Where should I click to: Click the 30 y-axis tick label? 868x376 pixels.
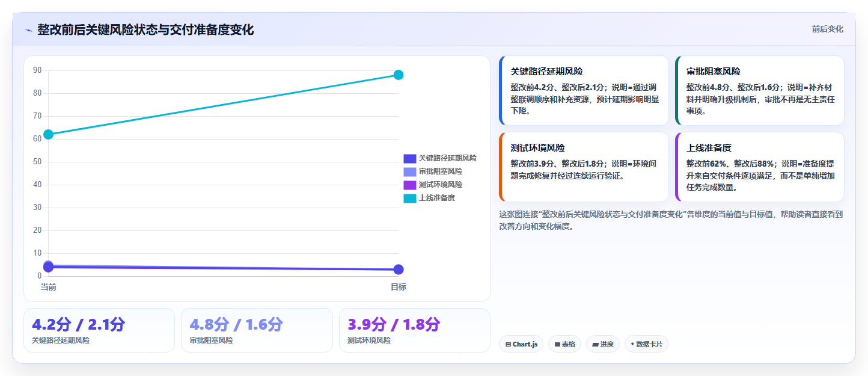(37, 208)
